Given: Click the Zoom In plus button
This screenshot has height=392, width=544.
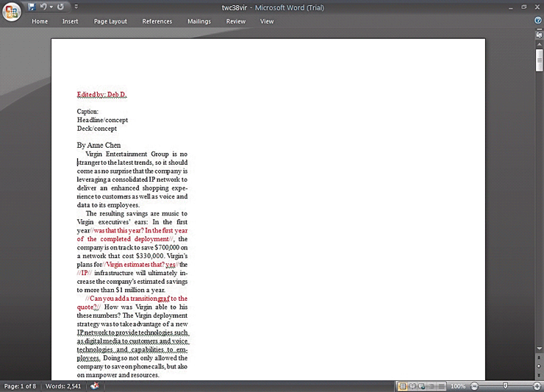Looking at the screenshot, I should point(537,386).
